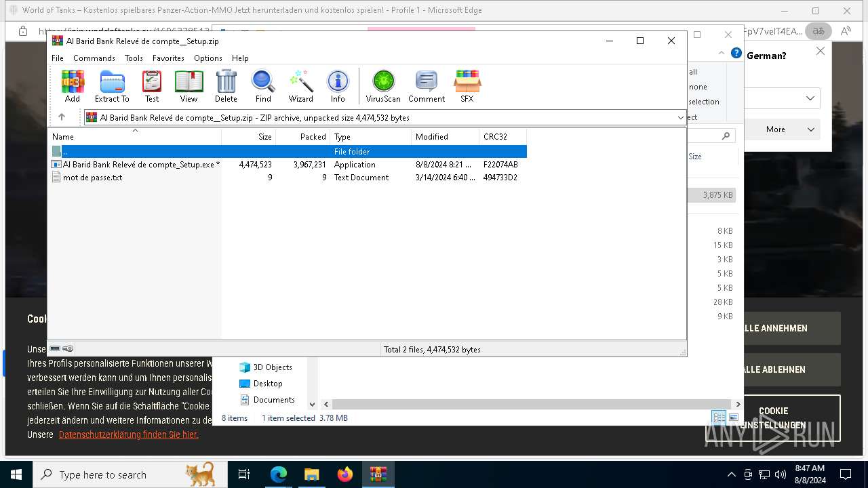This screenshot has width=868, height=488.
Task: Open the Options menu
Action: (x=208, y=58)
